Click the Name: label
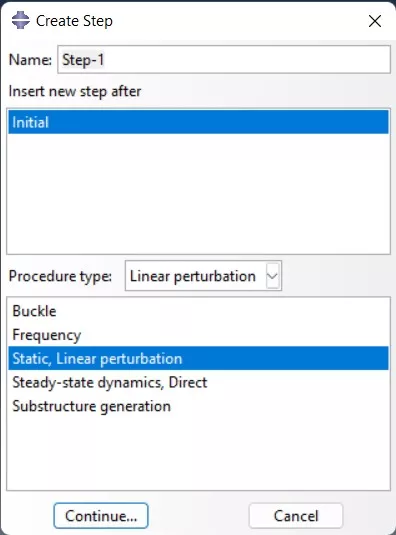396x535 pixels. [x=30, y=60]
